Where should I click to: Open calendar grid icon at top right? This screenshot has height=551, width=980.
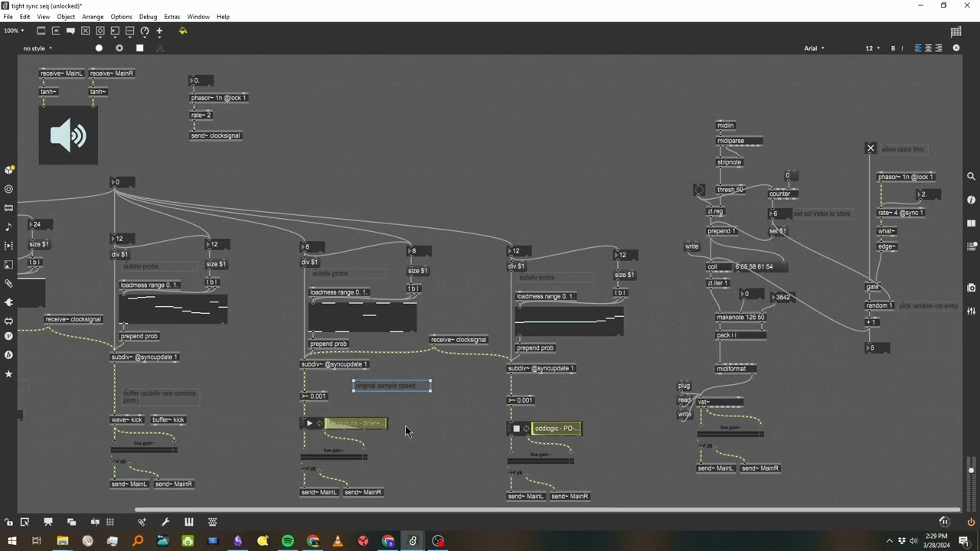[955, 31]
